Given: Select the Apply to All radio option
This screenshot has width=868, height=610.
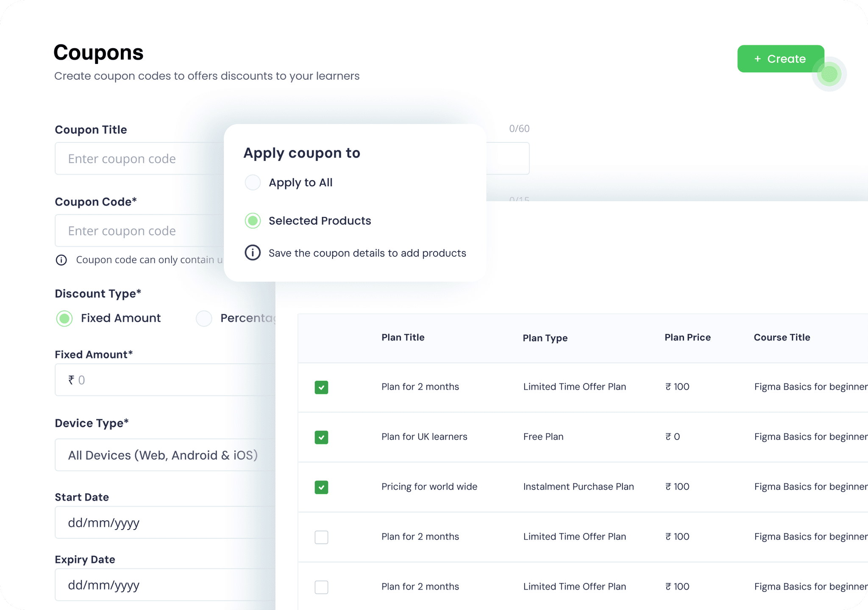Looking at the screenshot, I should [253, 183].
